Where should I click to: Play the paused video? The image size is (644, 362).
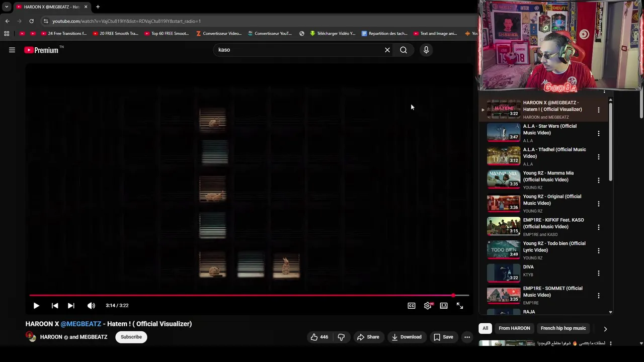point(36,306)
